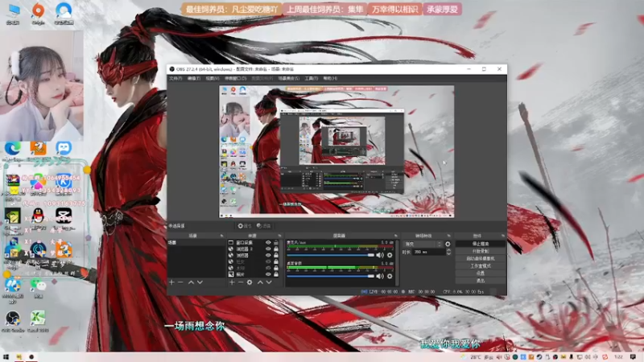Image resolution: width=644 pixels, height=362 pixels.
Task: Mute the 麦克风/Aux audio track
Action: pyautogui.click(x=380, y=255)
